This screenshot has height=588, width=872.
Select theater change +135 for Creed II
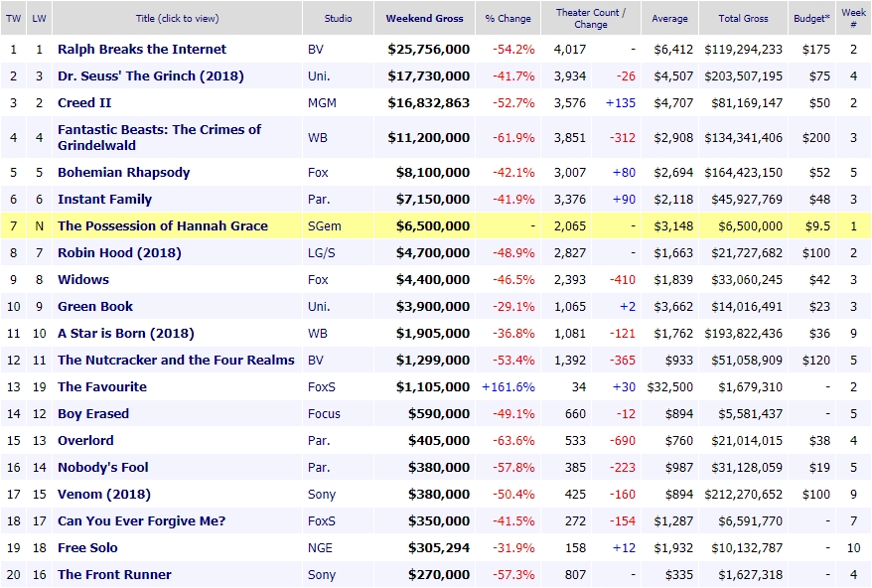coord(620,103)
